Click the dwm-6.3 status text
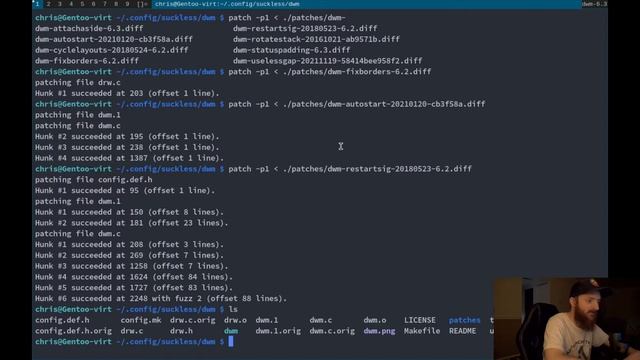 click(x=594, y=4)
